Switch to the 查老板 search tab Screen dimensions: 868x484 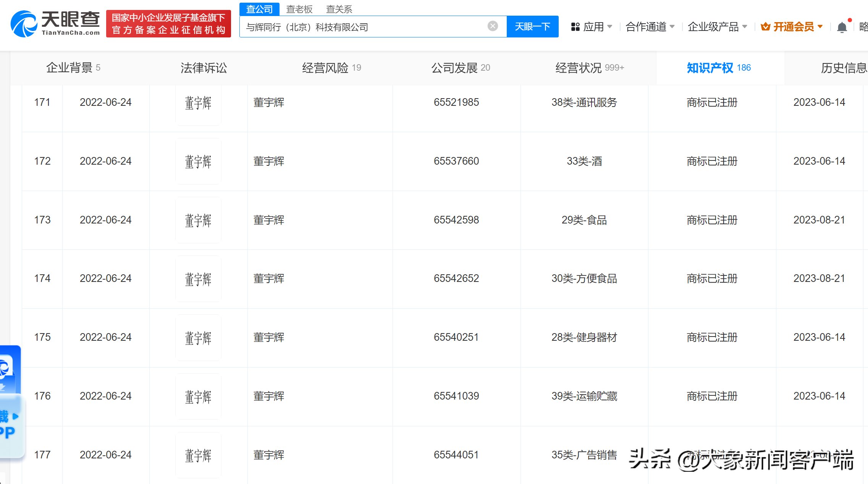pos(299,9)
